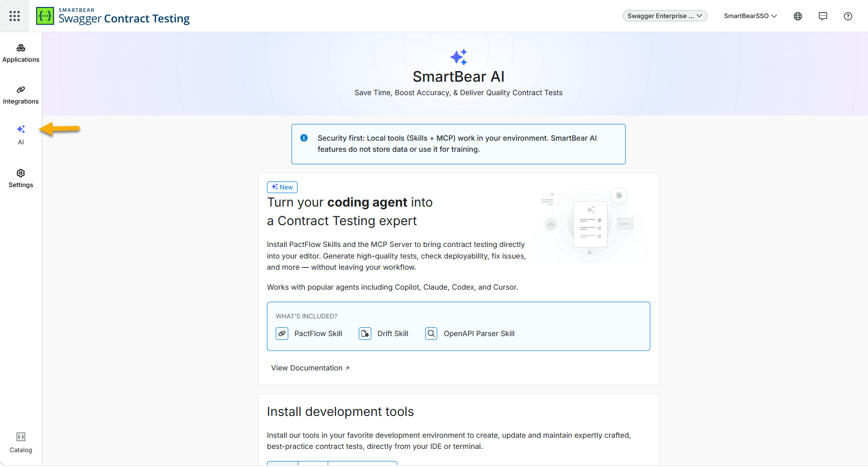Click the PactFlow Skill icon
868x467 pixels.
click(282, 333)
